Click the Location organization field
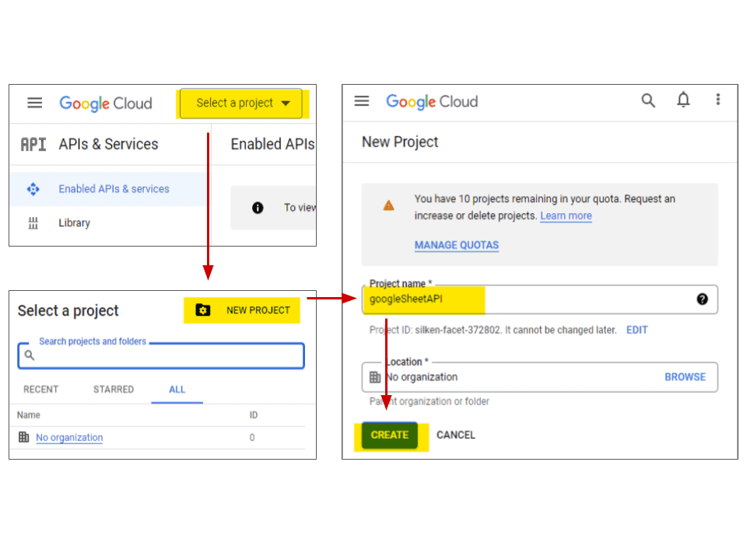The width and height of the screenshot is (747, 560). [x=540, y=377]
